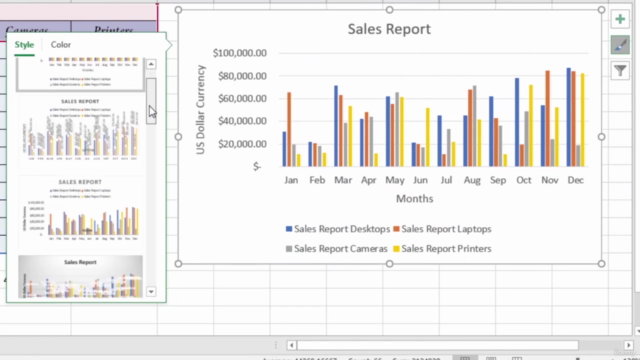Click the Dec category label
The width and height of the screenshot is (640, 360).
click(x=576, y=180)
